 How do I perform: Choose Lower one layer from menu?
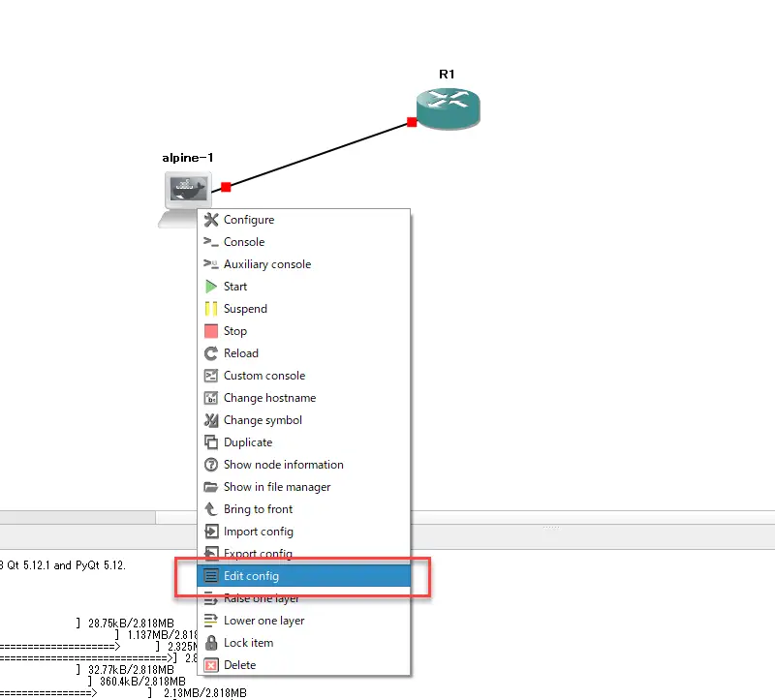coord(303,621)
